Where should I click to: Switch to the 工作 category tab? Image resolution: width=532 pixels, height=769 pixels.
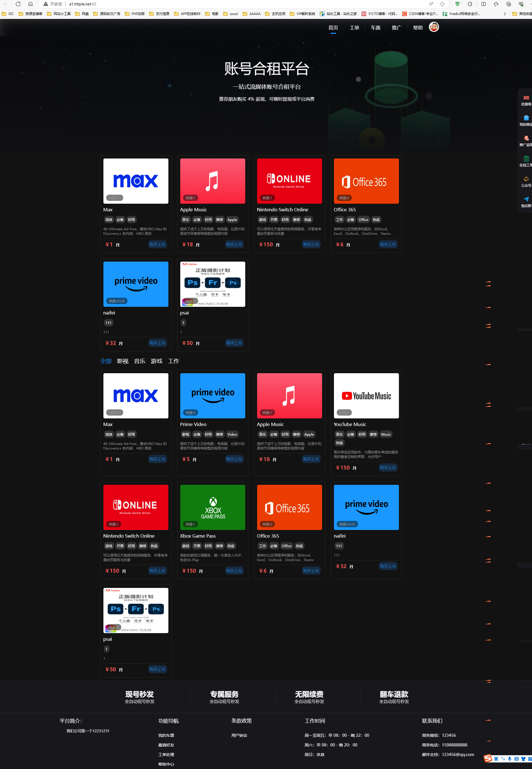[174, 361]
